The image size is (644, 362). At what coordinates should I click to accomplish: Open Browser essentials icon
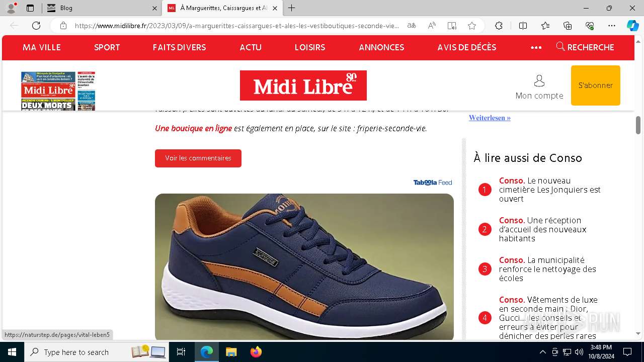[x=590, y=26]
